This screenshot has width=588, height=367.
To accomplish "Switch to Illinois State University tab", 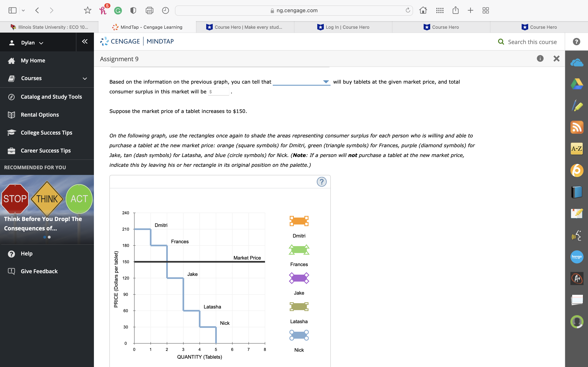I will click(x=49, y=27).
